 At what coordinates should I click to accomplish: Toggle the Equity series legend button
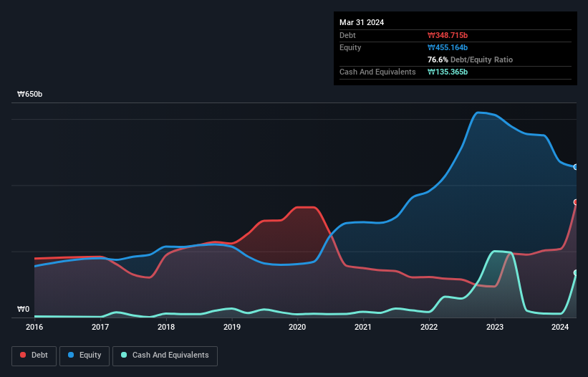[85, 355]
